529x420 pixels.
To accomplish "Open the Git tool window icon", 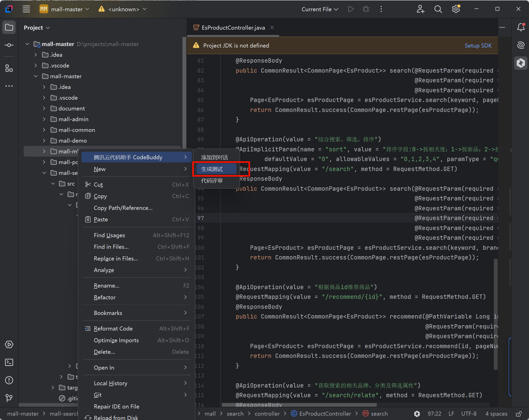I will tap(9, 398).
